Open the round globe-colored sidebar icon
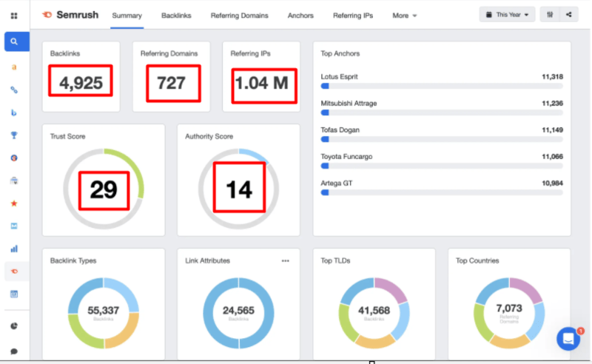 pyautogui.click(x=14, y=158)
